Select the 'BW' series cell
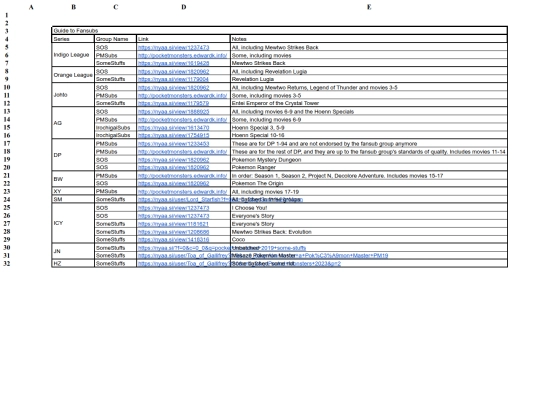This screenshot has height=405, width=540. tap(73, 179)
